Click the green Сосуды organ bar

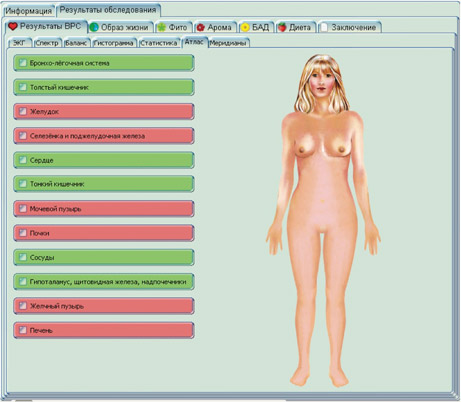coord(104,257)
